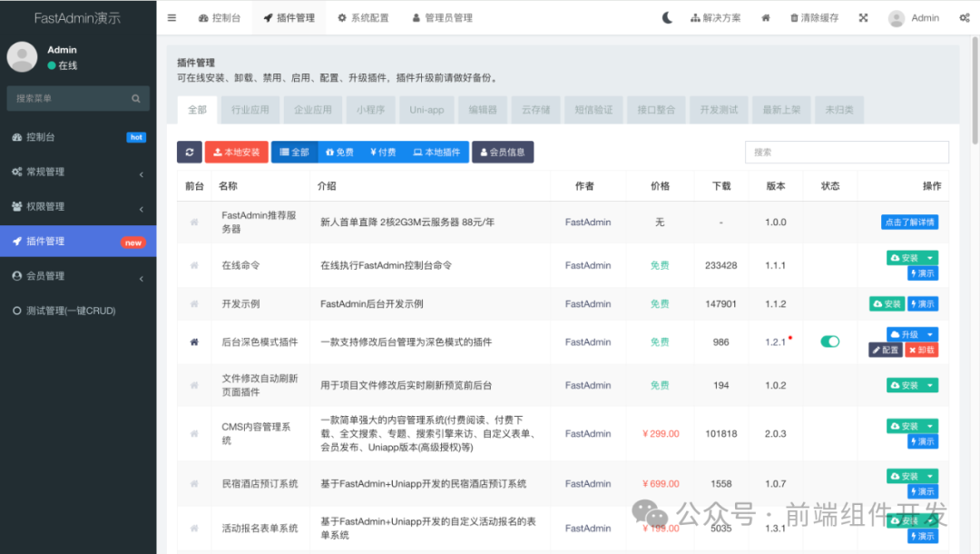Screen dimensions: 980x554
Task: Select the 小程序 category tab
Action: click(x=370, y=109)
